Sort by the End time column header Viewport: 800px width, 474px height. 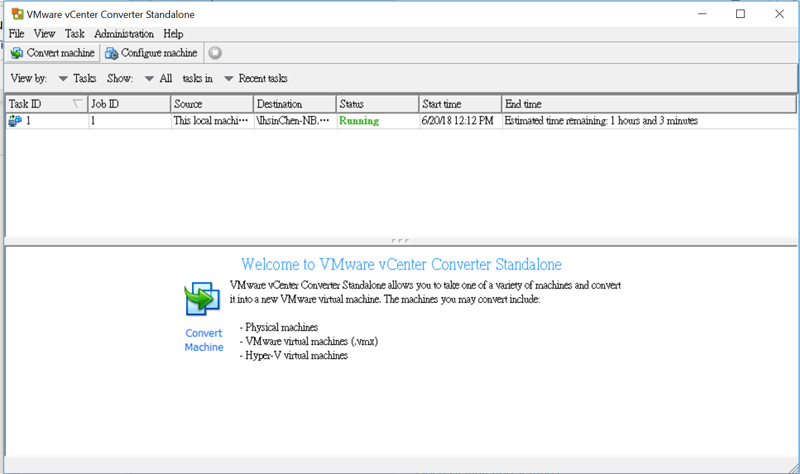[649, 104]
